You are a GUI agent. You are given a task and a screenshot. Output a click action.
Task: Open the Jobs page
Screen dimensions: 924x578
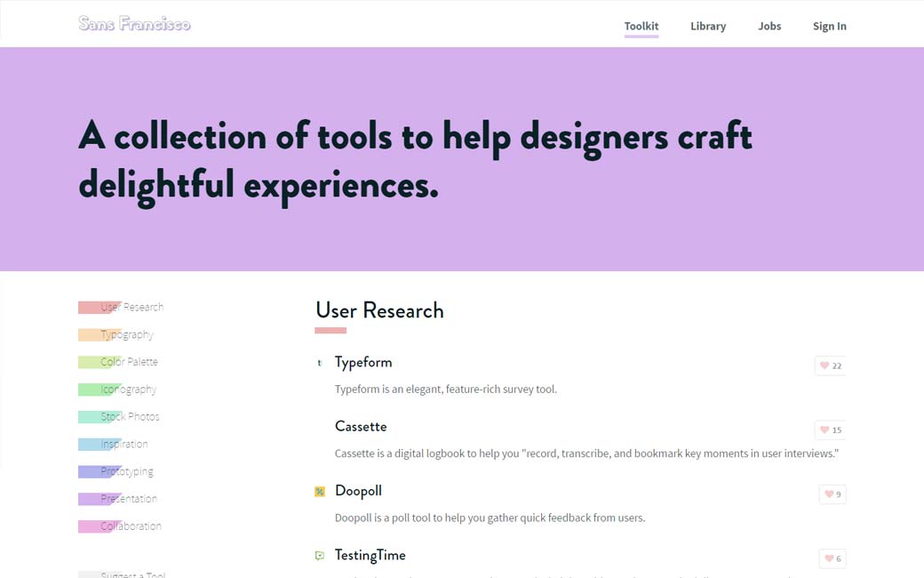click(x=769, y=26)
